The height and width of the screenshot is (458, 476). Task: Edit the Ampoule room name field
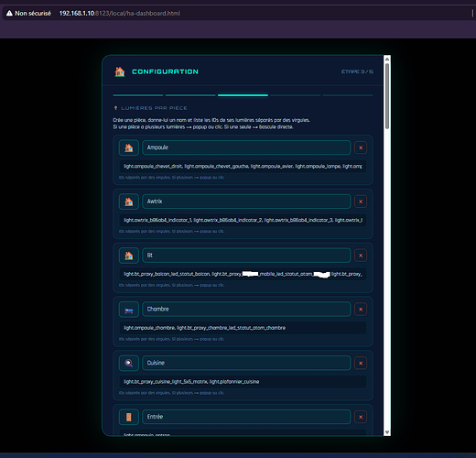coord(246,147)
